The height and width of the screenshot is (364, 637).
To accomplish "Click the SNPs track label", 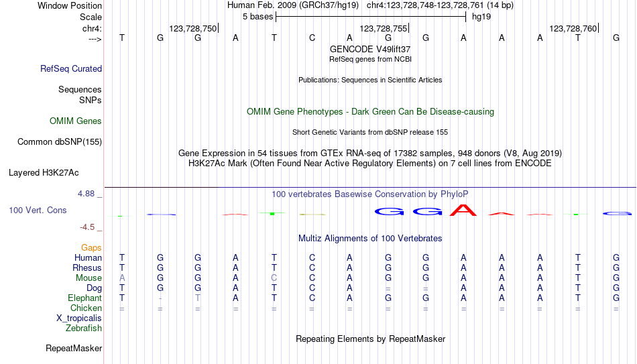I will [x=91, y=100].
